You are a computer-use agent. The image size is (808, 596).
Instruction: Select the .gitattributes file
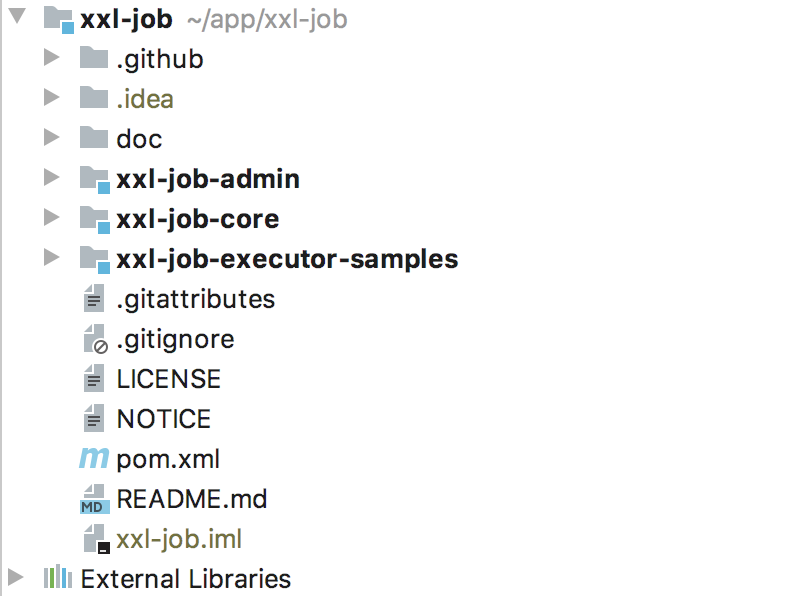[x=195, y=300]
